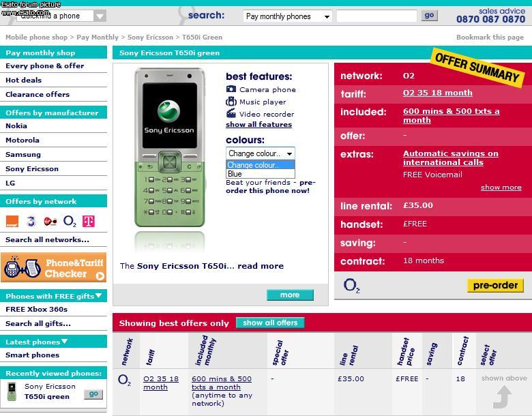Open Motorola manufacturer offers
The width and height of the screenshot is (532, 416).
pyautogui.click(x=23, y=140)
